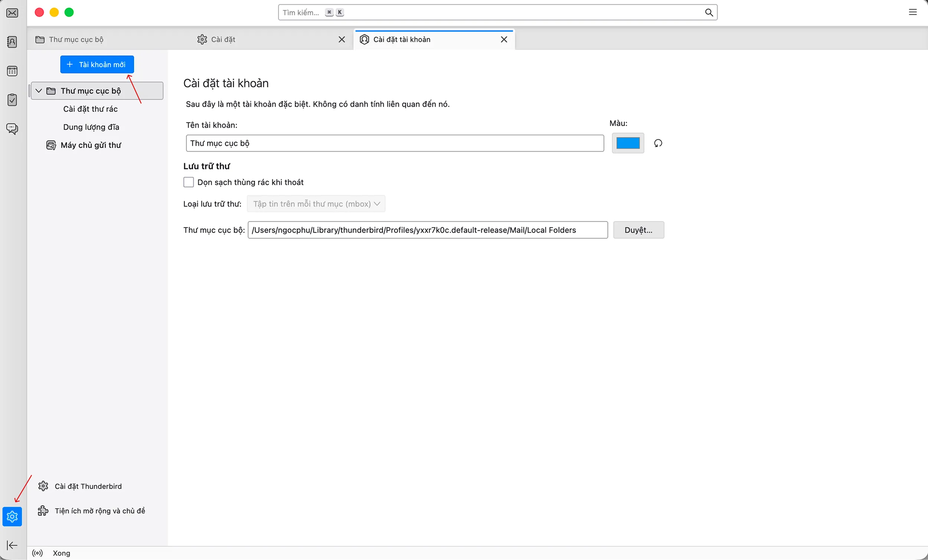Open the Chat space icon
This screenshot has height=560, width=928.
click(x=12, y=129)
